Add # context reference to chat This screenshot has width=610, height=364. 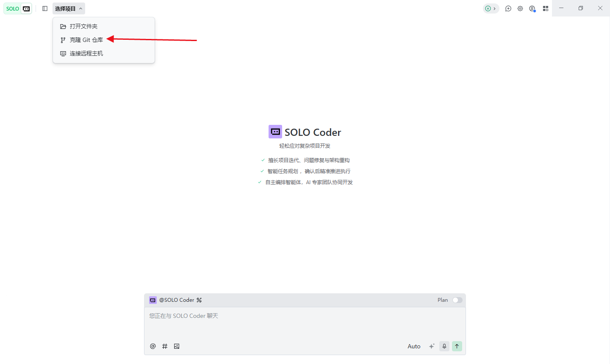[x=165, y=346]
